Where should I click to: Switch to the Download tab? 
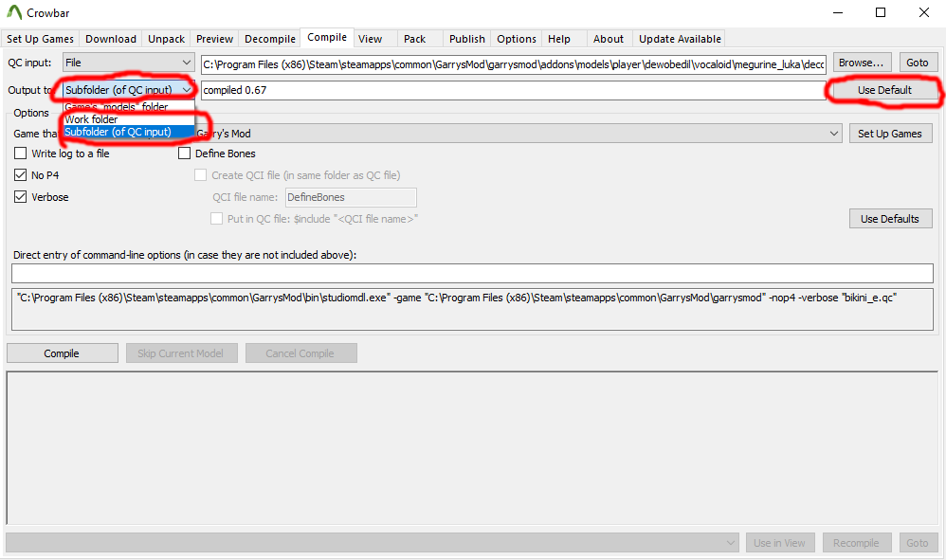pos(110,39)
